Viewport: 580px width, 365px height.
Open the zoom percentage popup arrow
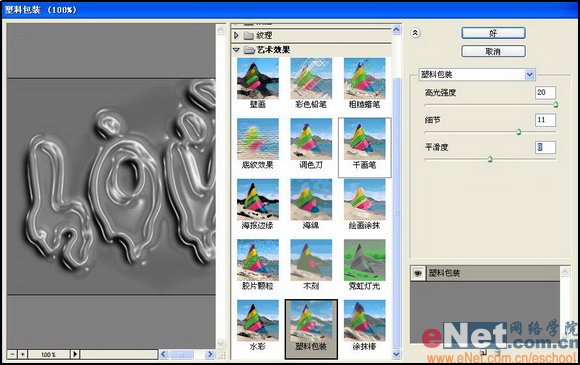[75, 354]
